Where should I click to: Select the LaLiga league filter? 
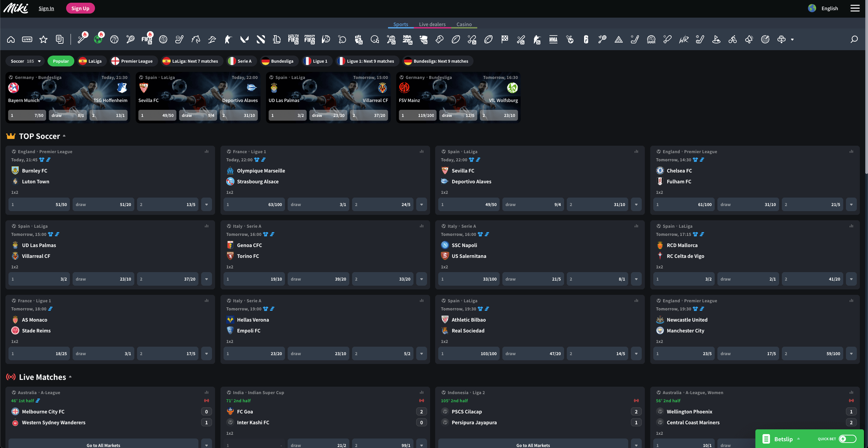coord(92,61)
